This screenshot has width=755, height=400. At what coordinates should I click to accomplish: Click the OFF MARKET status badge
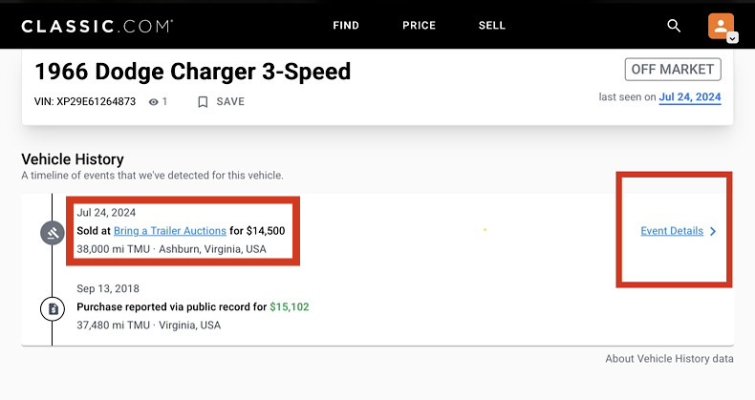coord(673,69)
